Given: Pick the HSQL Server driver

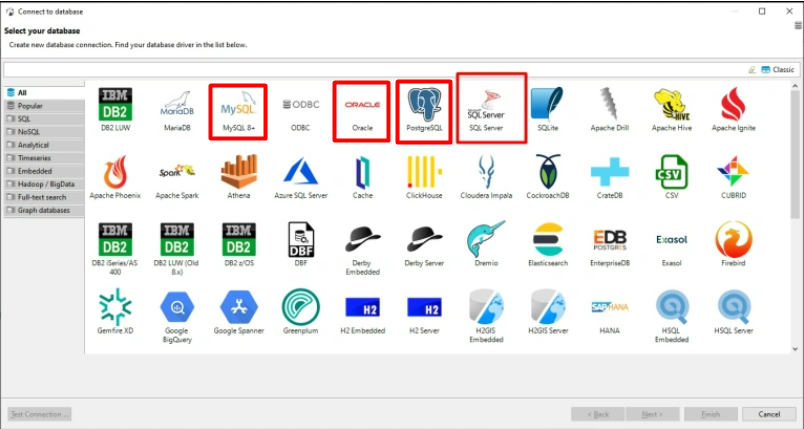Looking at the screenshot, I should pyautogui.click(x=733, y=313).
